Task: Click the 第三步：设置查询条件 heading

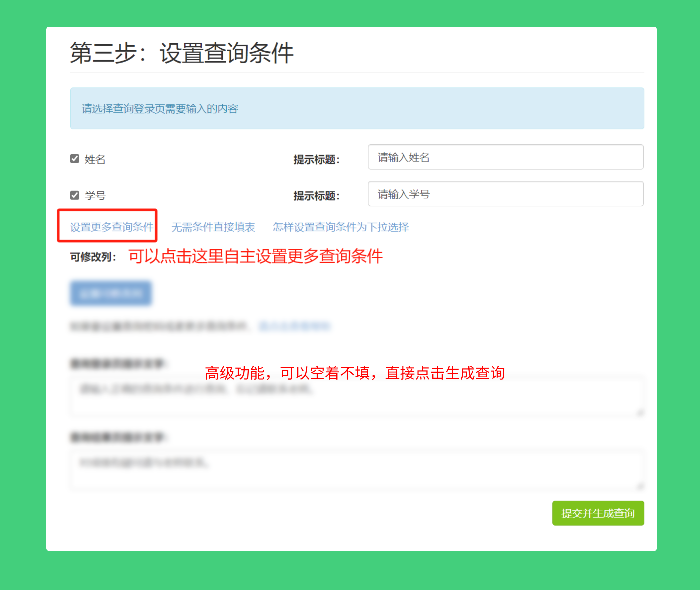Action: [x=182, y=53]
